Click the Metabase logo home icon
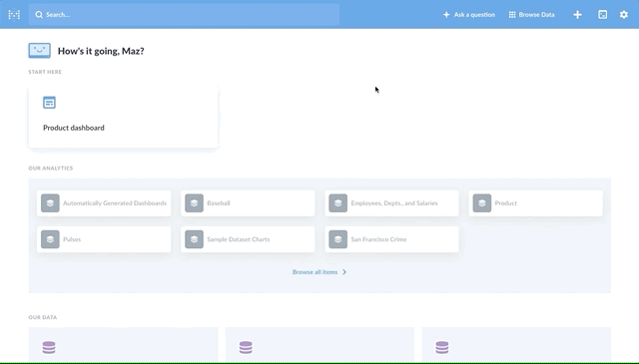This screenshot has height=364, width=639. (x=14, y=15)
